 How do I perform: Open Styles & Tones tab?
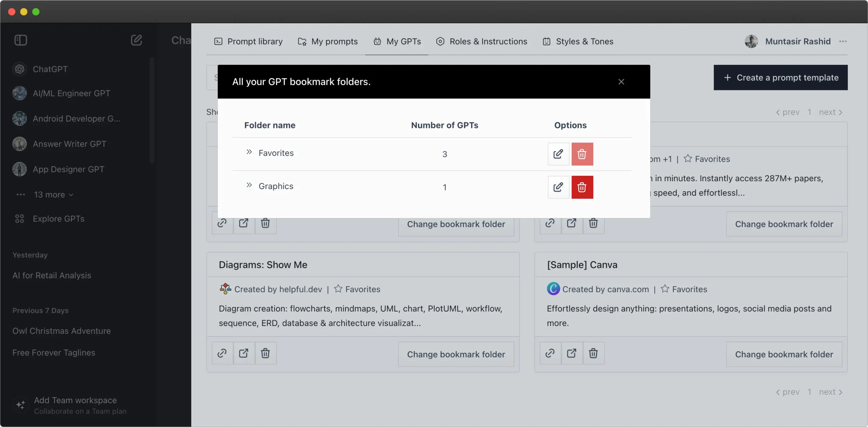(x=578, y=41)
